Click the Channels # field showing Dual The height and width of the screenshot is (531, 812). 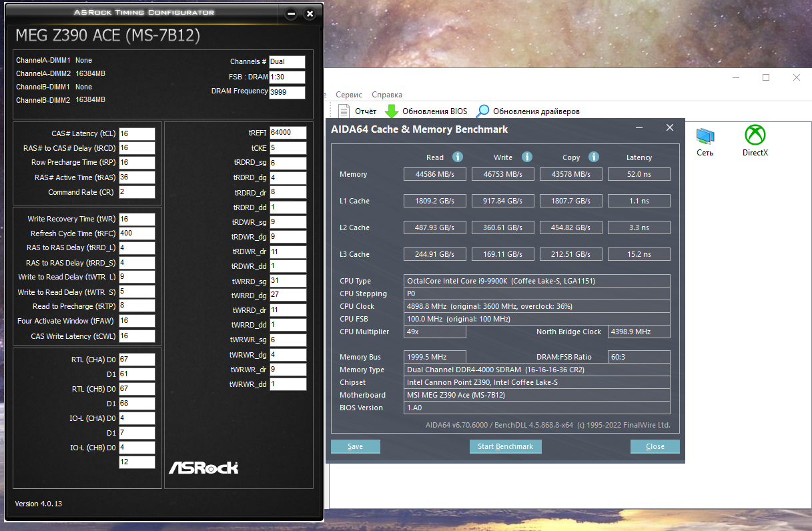point(287,61)
